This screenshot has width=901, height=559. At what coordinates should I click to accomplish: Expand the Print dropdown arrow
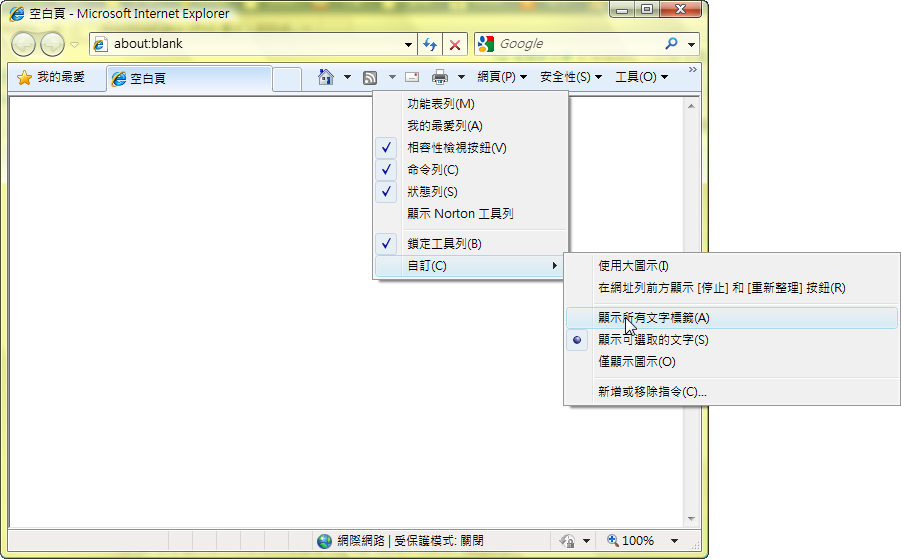[x=461, y=76]
